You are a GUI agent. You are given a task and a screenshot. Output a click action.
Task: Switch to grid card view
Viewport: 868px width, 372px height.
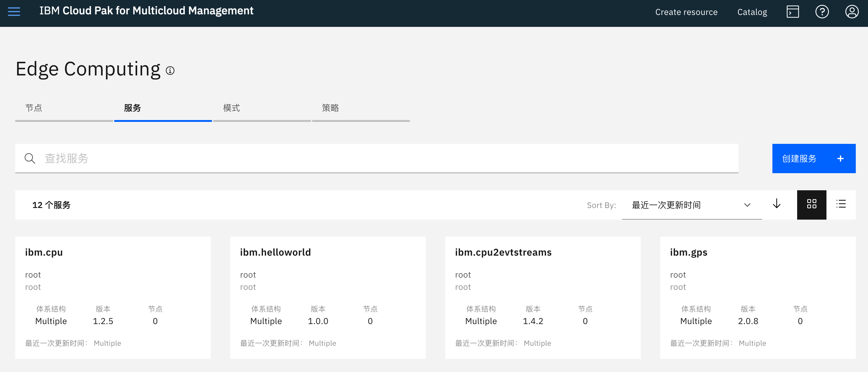click(x=811, y=205)
